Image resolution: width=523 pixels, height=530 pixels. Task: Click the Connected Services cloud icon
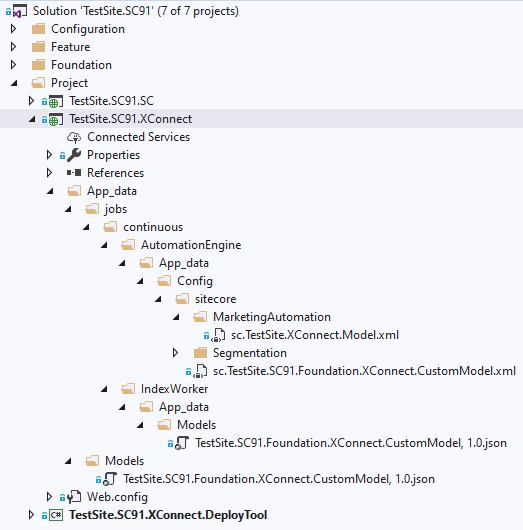pos(74,137)
